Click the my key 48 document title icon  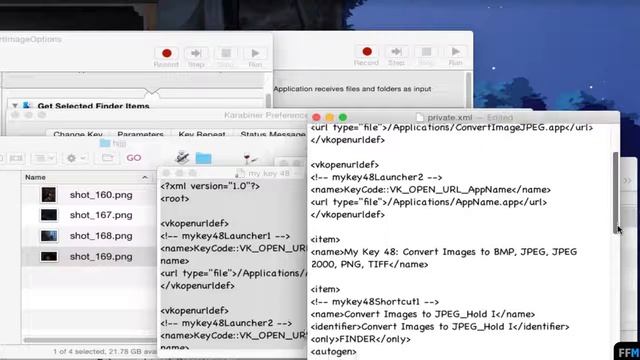pos(240,173)
